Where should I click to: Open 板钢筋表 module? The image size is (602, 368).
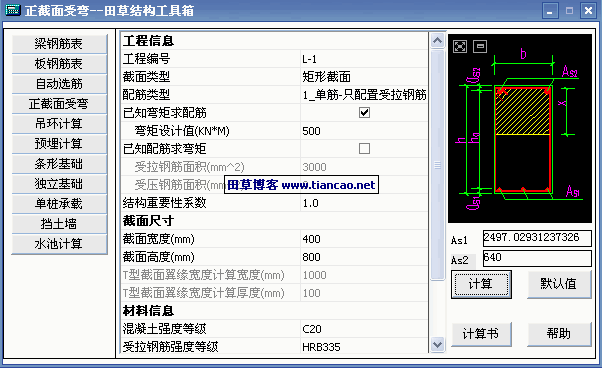[59, 64]
